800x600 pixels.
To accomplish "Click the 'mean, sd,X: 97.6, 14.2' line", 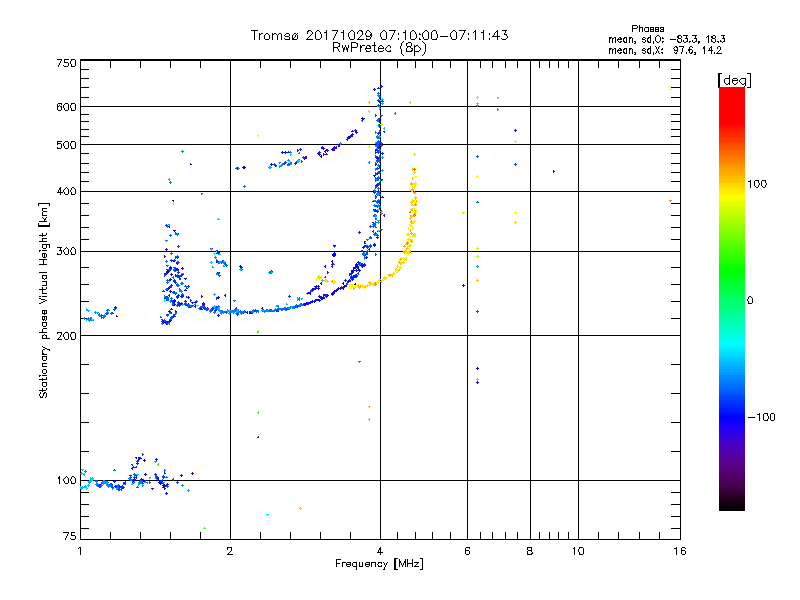I will (x=665, y=51).
